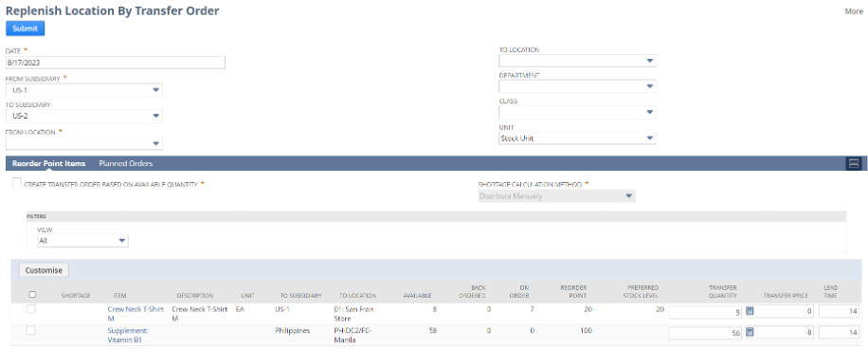Click the Reorder Point column header
Screen dimensions: 868x349
tap(572, 292)
